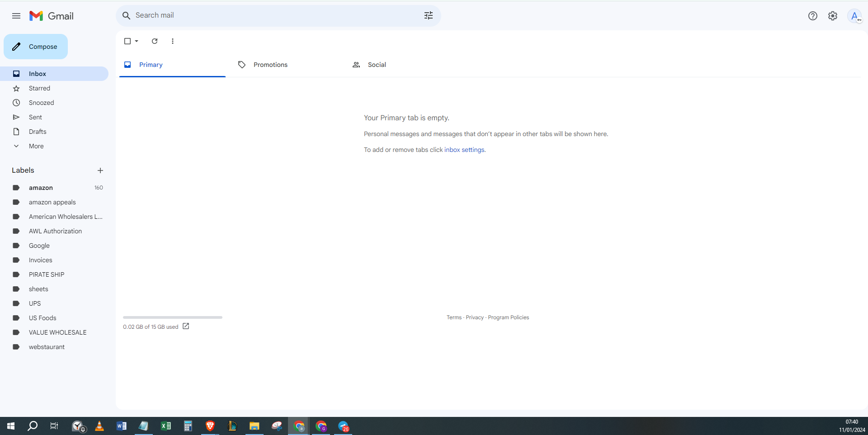The height and width of the screenshot is (435, 868).
Task: Open the PIRATE SHIP label
Action: 54,274
